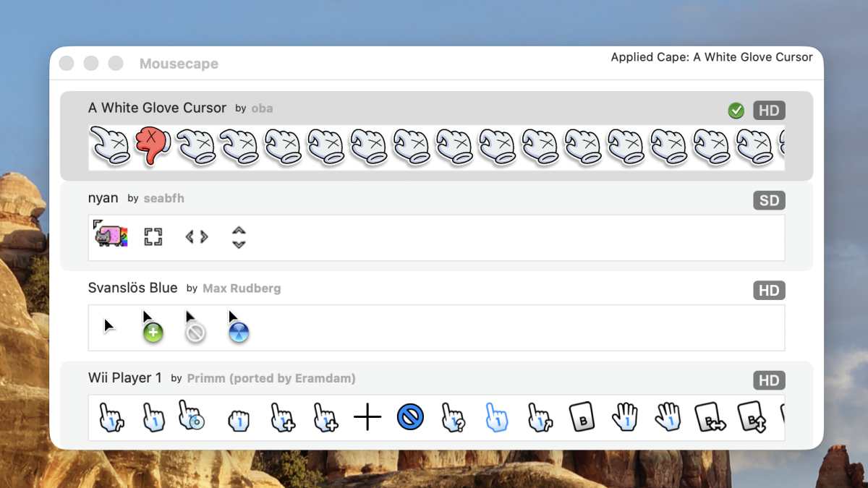Click the SD badge on the nyan cape
This screenshot has width=868, height=488.
(x=769, y=200)
